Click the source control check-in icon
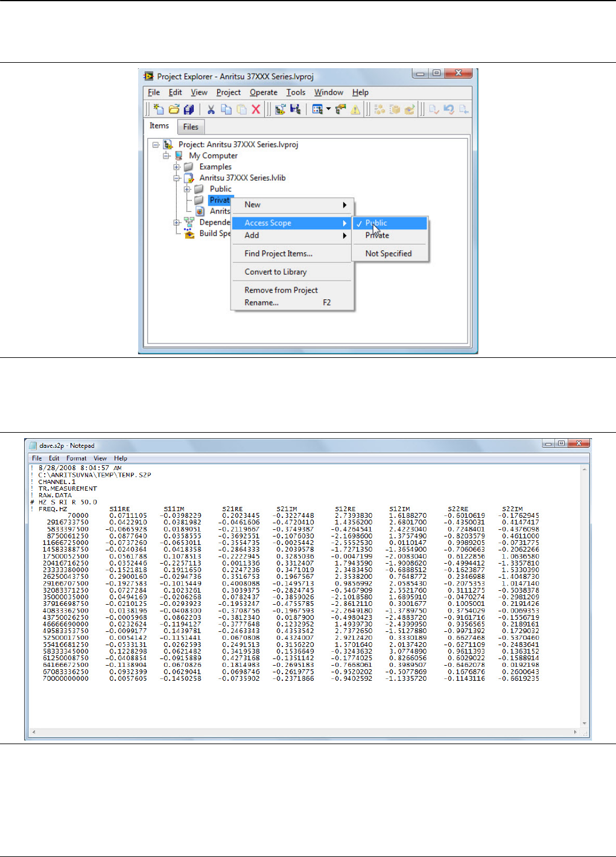 tap(464, 109)
